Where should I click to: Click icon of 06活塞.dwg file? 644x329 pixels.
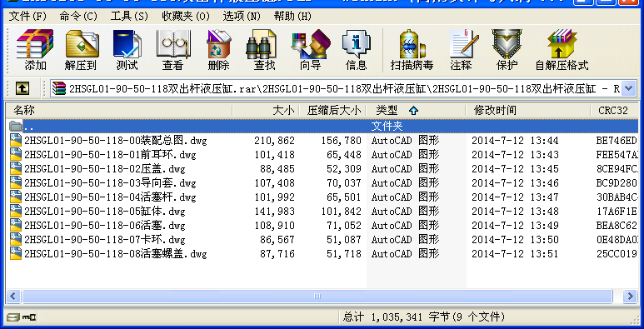click(x=16, y=225)
